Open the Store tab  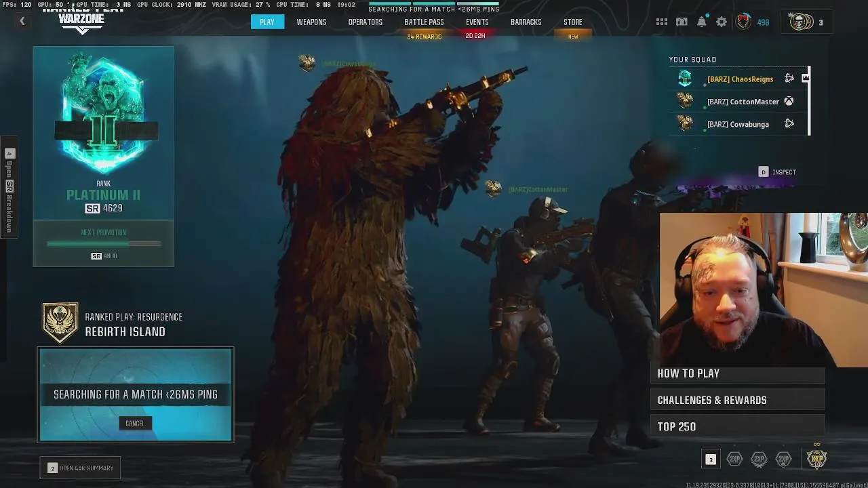(573, 22)
